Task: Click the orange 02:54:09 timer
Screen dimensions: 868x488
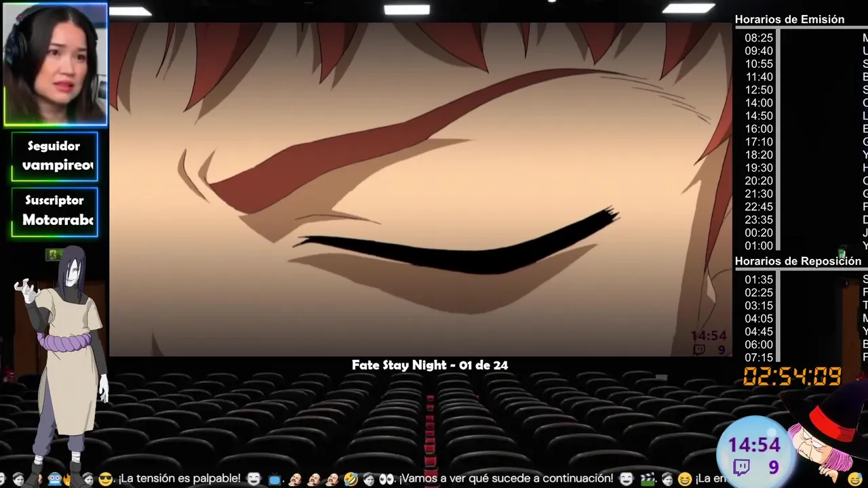Action: tap(792, 376)
